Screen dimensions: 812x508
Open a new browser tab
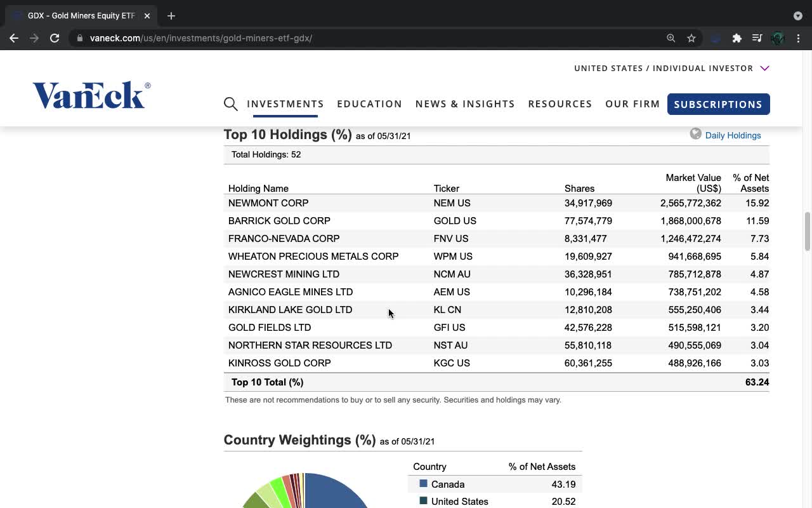(171, 16)
